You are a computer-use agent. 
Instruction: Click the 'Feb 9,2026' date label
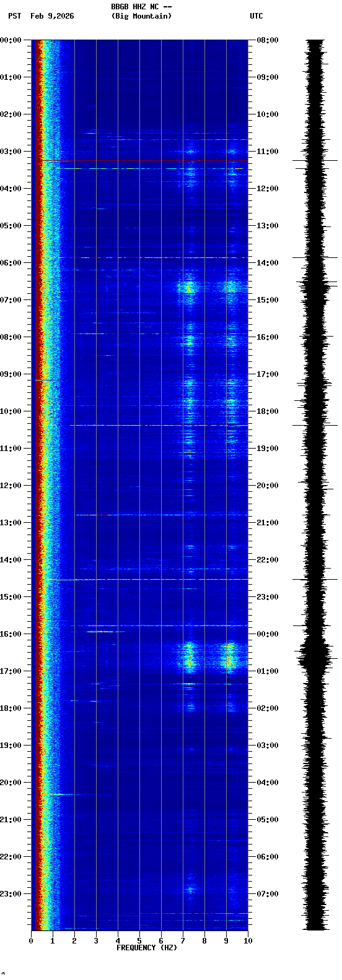(52, 16)
